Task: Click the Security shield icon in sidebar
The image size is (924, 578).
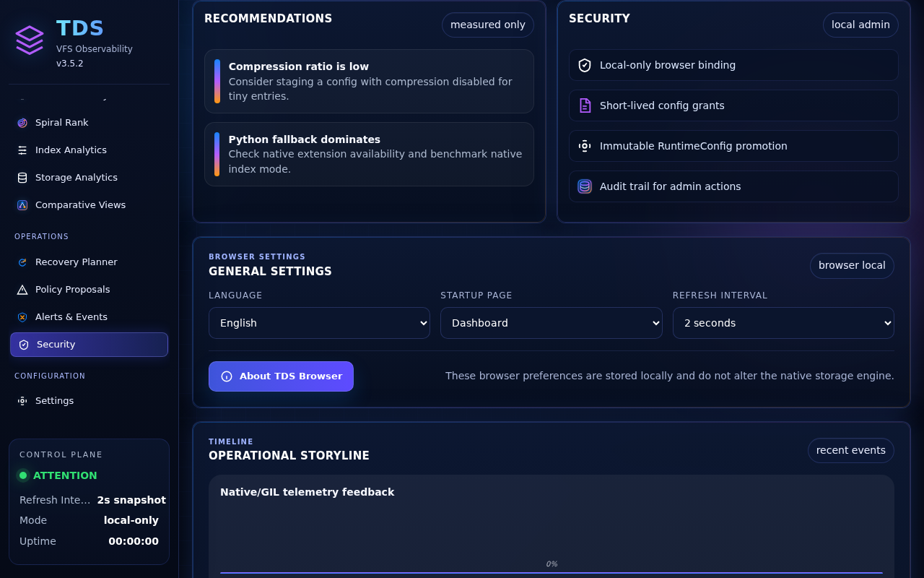Action: (x=24, y=345)
